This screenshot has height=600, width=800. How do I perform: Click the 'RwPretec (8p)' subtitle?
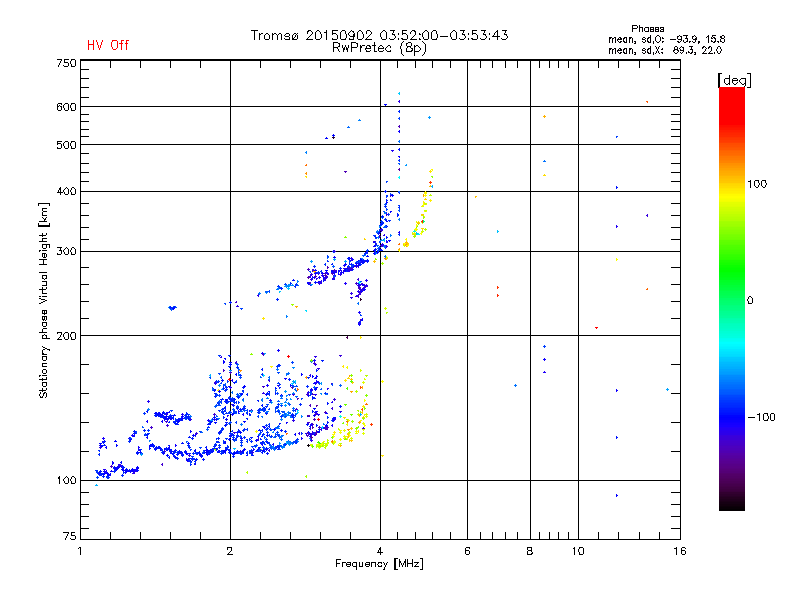pyautogui.click(x=379, y=48)
